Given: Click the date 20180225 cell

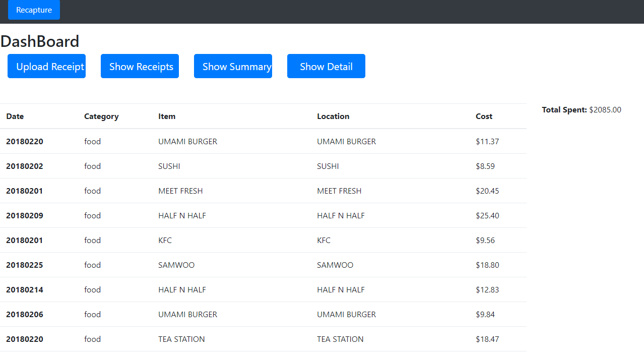Looking at the screenshot, I should tap(25, 265).
